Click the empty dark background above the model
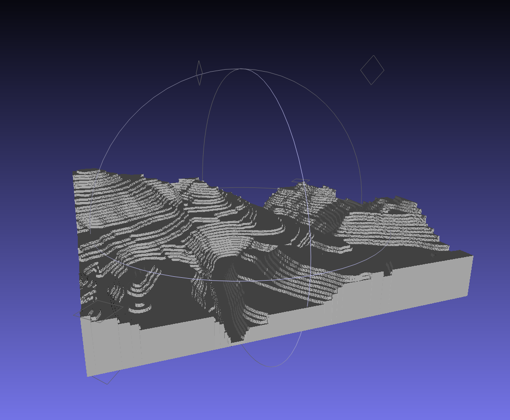510x420 pixels. coord(255,29)
